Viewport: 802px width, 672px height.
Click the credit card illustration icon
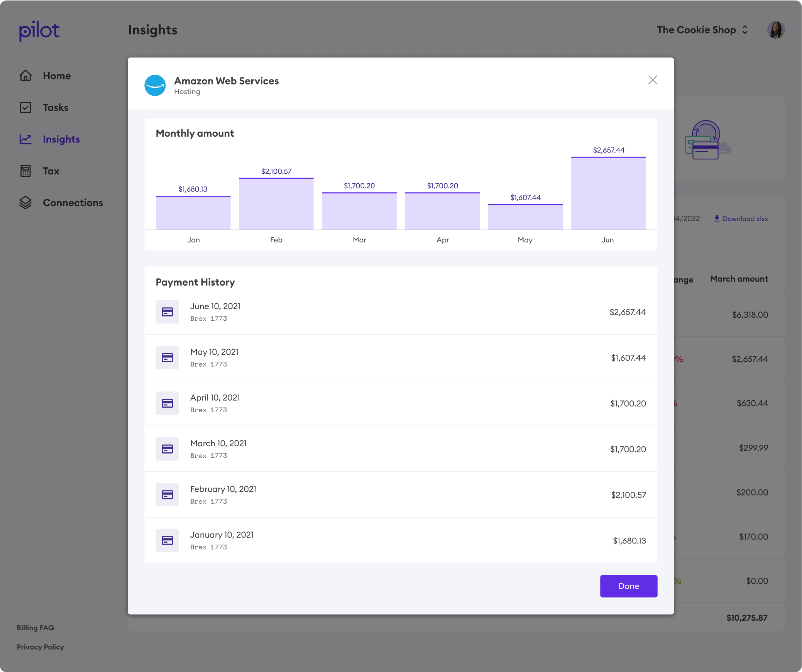tap(707, 140)
